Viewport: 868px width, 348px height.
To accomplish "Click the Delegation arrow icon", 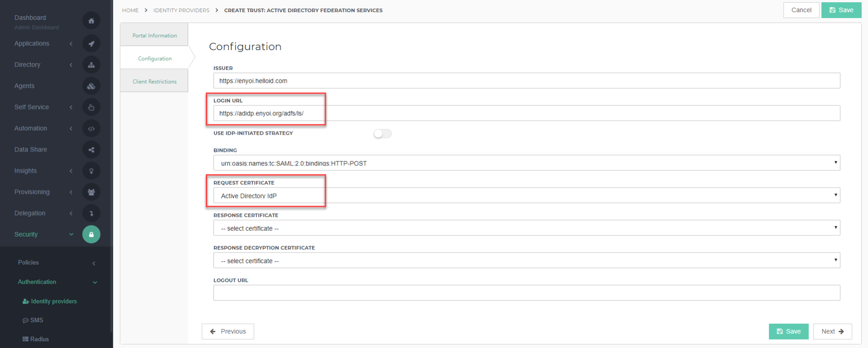I will pos(91,213).
